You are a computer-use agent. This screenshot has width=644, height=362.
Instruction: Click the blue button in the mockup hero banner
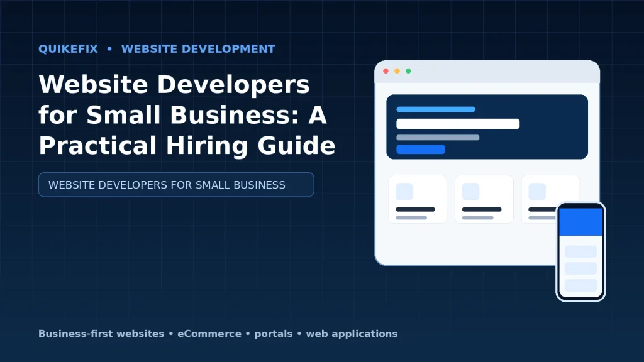pos(421,150)
